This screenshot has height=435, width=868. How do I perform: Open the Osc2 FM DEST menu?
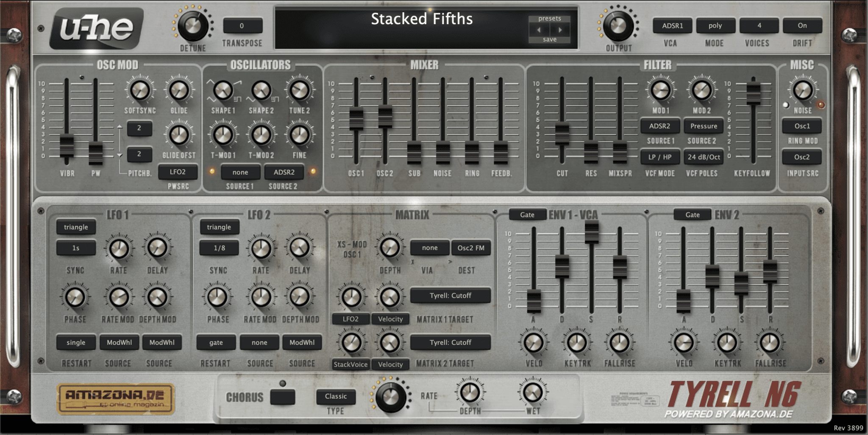coord(470,248)
